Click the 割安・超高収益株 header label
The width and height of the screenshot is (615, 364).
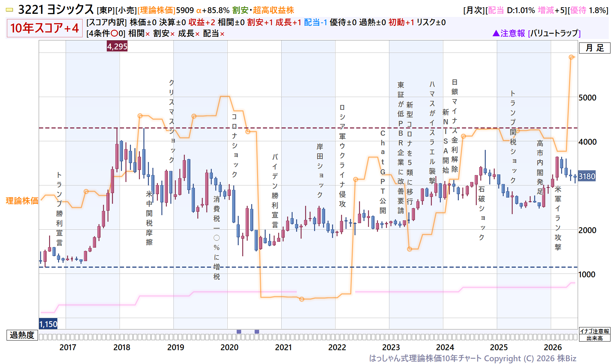263,10
